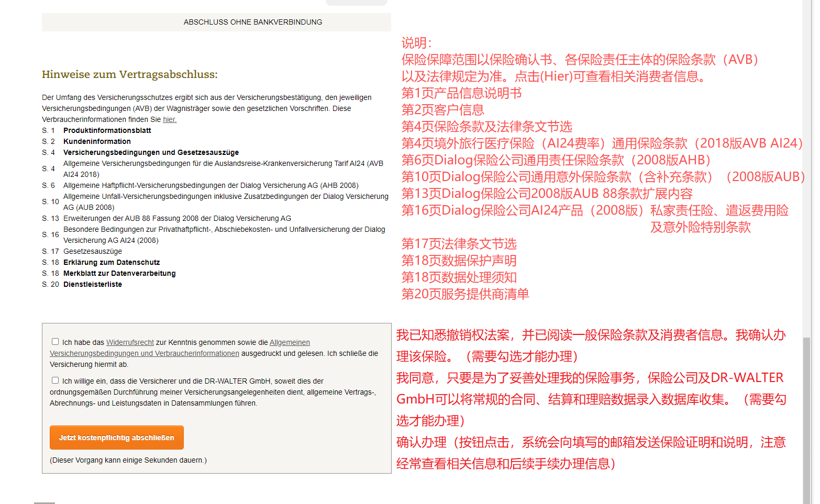
Task: Click the Haftpflicht-Versicherungsbedingungen AHB 2008 entry
Action: click(210, 185)
